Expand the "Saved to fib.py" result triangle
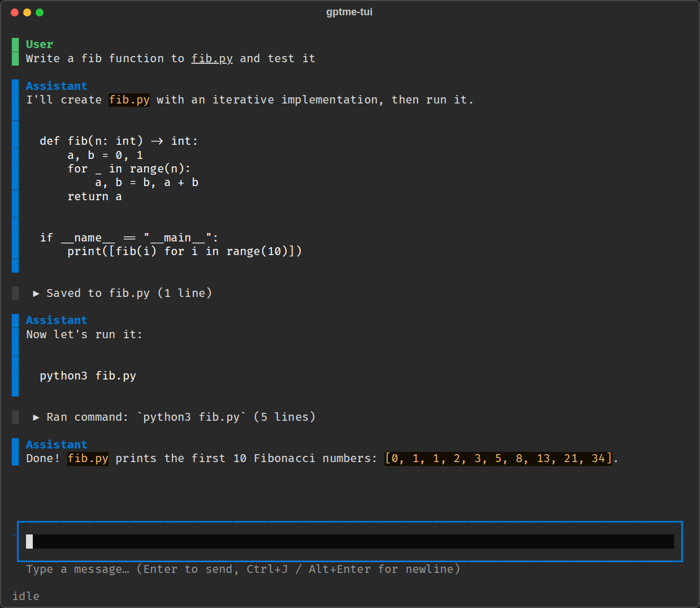 (x=36, y=293)
